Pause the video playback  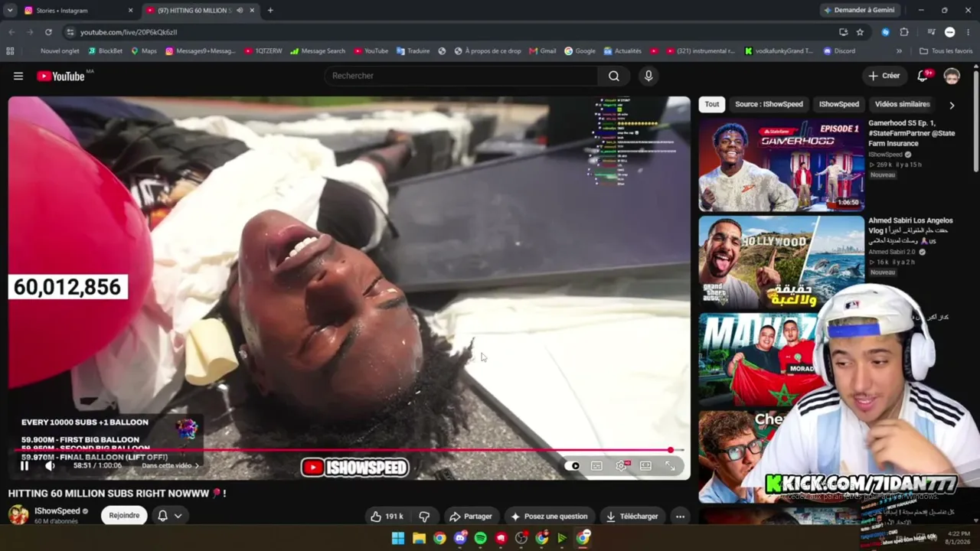coord(24,465)
